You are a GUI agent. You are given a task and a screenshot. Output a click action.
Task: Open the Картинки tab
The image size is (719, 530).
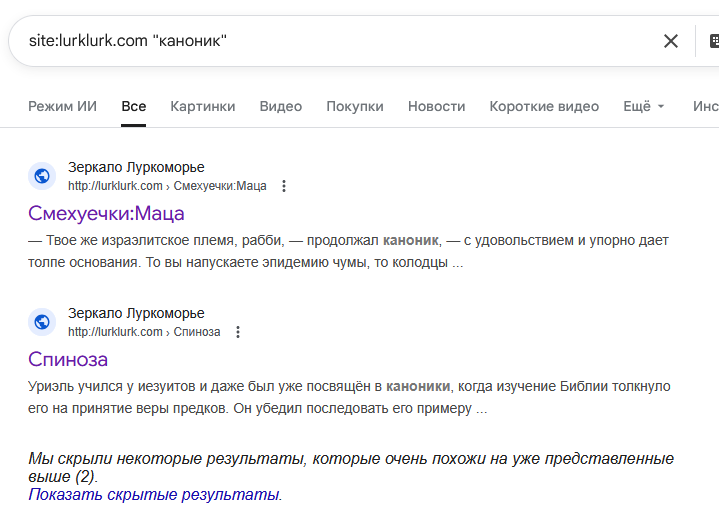click(x=203, y=106)
